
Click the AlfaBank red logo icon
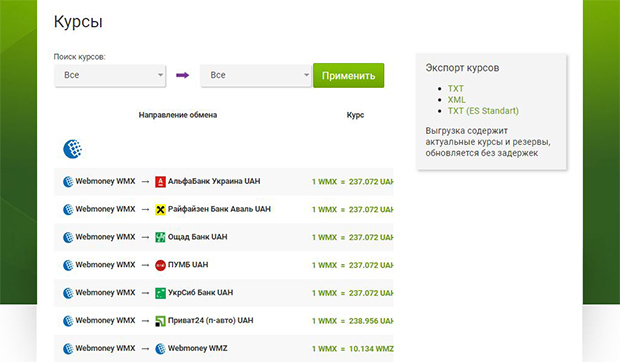[x=160, y=181]
